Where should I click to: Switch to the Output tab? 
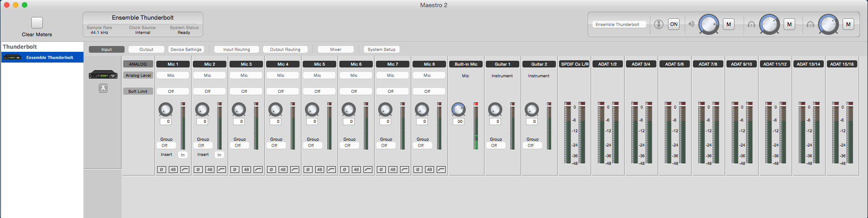click(x=146, y=50)
